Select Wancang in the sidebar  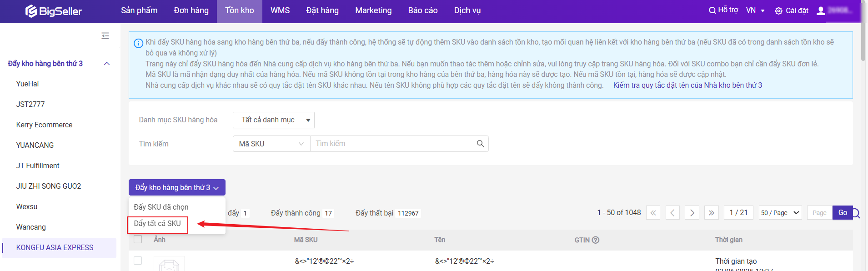point(31,227)
